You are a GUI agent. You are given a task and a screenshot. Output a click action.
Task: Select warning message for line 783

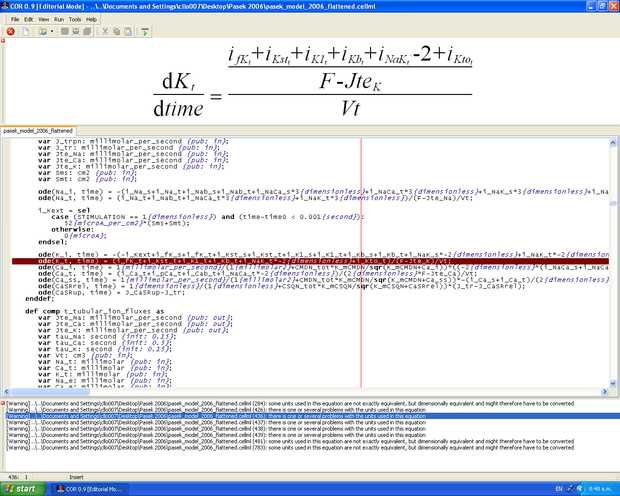click(290, 448)
